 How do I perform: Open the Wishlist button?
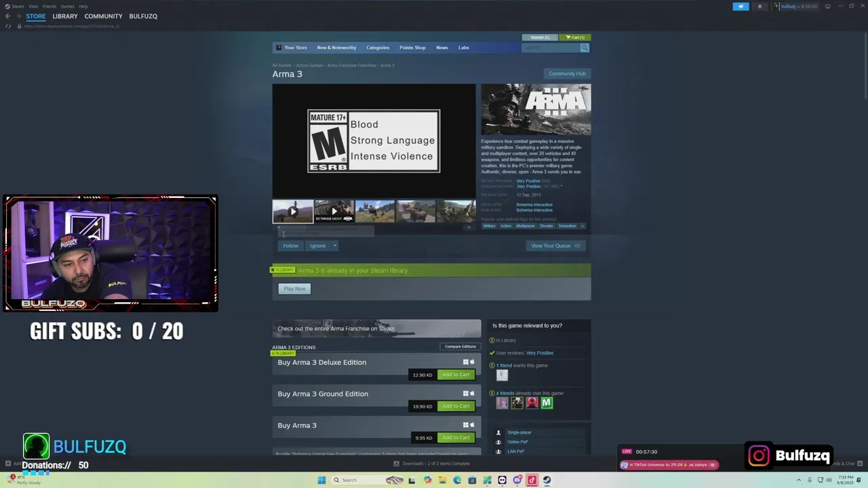540,37
